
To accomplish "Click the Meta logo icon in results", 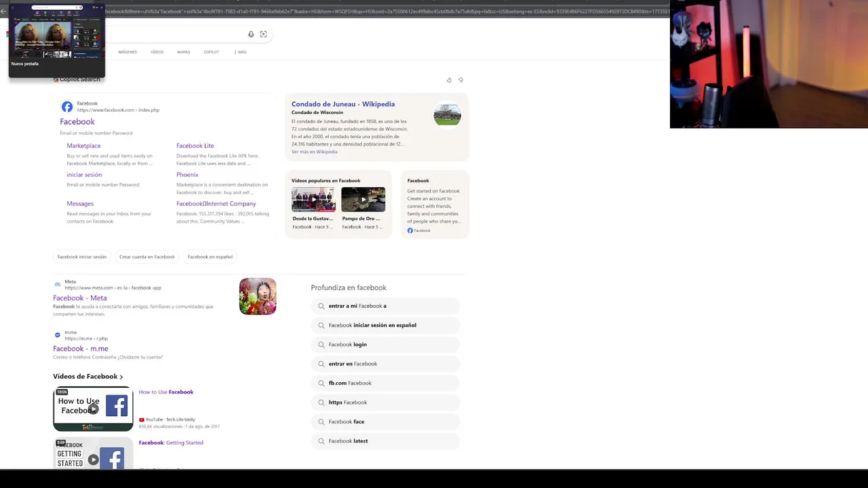I will click(58, 285).
